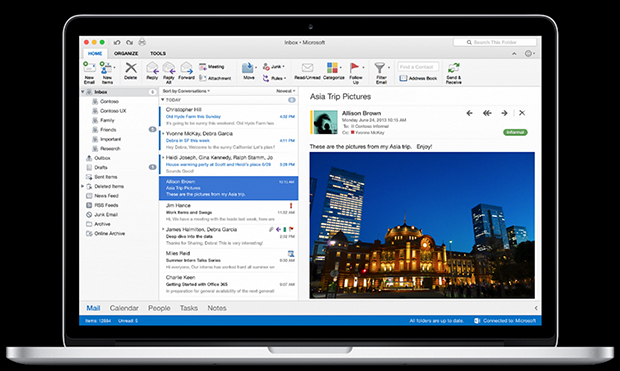This screenshot has width=620, height=371.
Task: Click the reply arrow in the reading pane
Action: (469, 113)
